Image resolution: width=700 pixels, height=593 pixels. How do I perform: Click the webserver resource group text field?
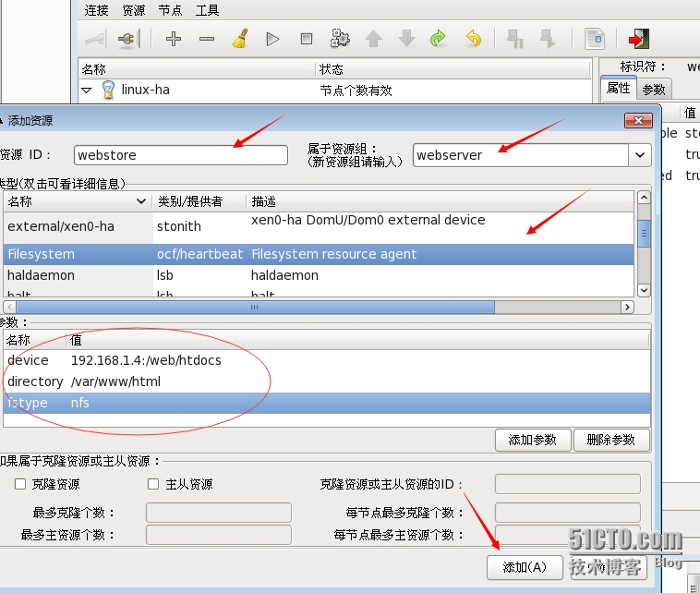click(521, 155)
